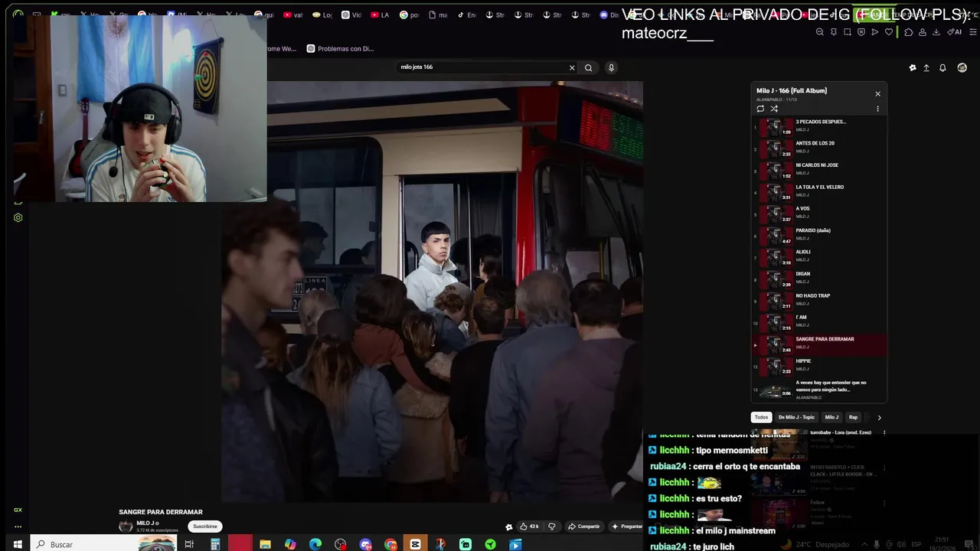Click the pin icon in browser toolbar
Viewport: 980px width, 551px height.
[834, 32]
